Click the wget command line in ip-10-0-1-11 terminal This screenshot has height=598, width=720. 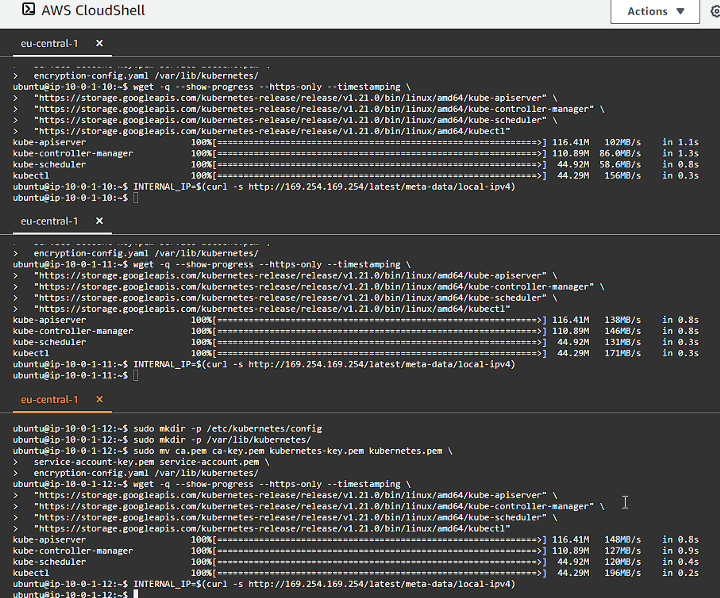tap(272, 265)
